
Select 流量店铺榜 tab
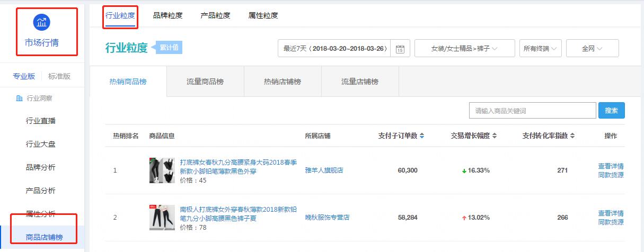(360, 82)
